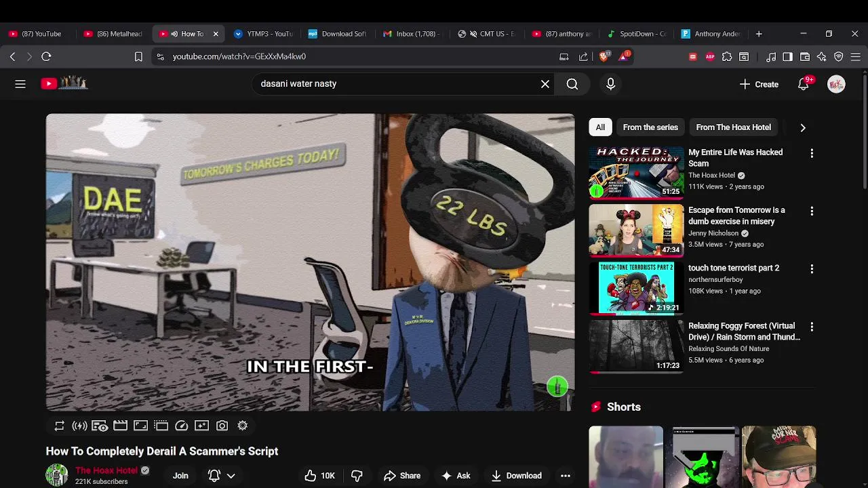Click the magnifier search button
The width and height of the screenshot is (868, 488).
click(572, 84)
